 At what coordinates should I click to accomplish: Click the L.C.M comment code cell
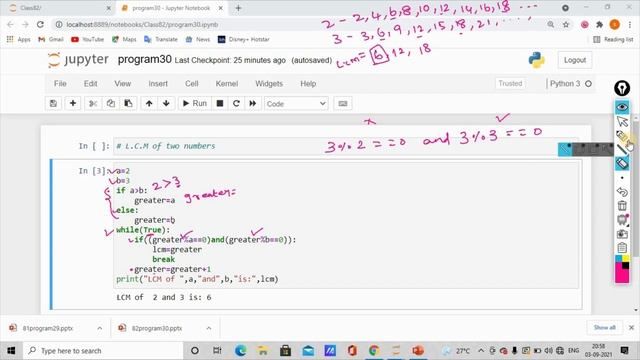(345, 146)
